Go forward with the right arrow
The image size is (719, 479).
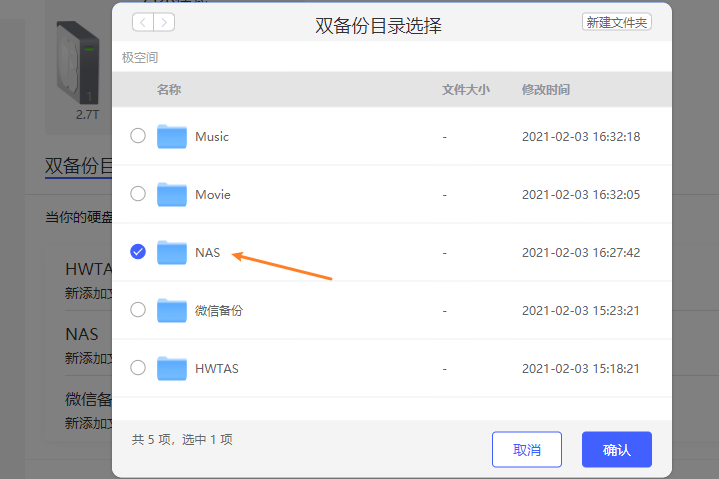click(164, 22)
